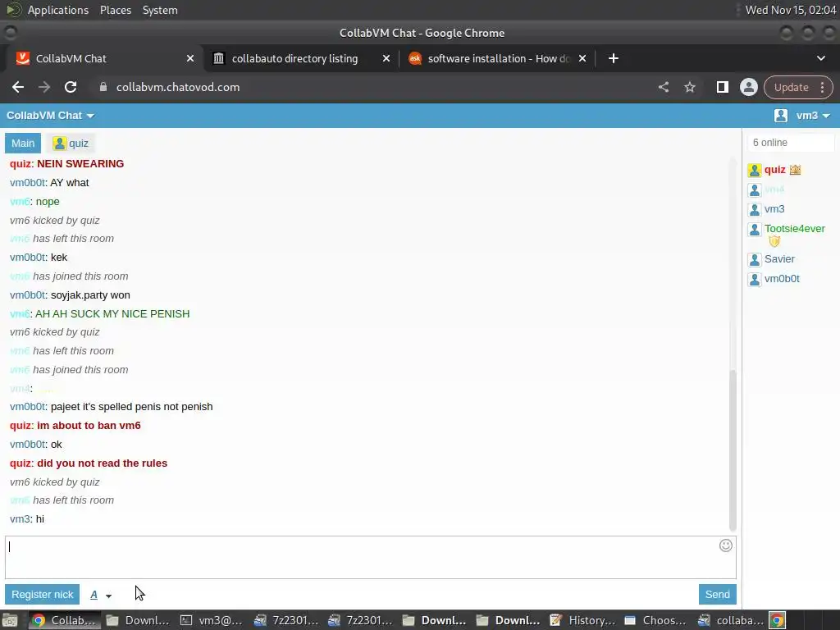Switch to History text editor taskbar item
This screenshot has height=630, width=840.
click(x=582, y=620)
